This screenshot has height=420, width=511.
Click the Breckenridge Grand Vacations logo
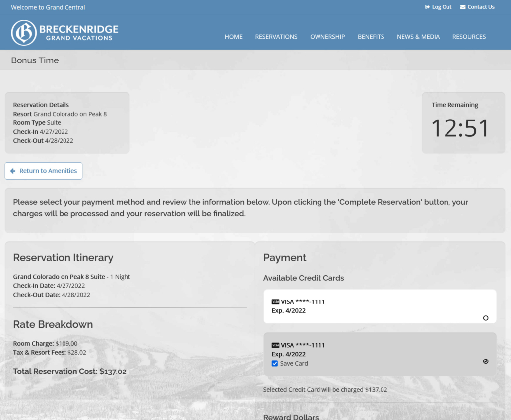click(64, 33)
